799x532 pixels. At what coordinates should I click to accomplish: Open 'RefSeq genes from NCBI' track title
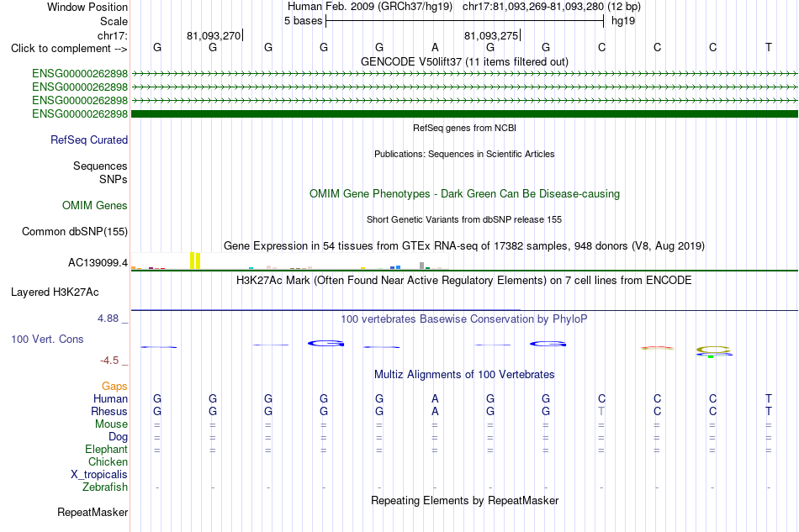[464, 128]
